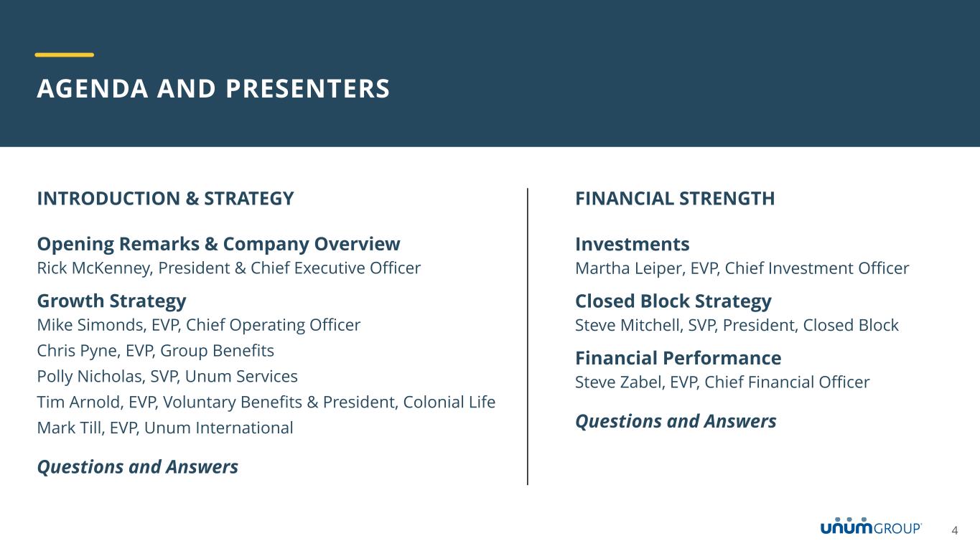Select Opening Remarks & Company Overview
Viewport: 980px width, 551px height.
point(218,245)
